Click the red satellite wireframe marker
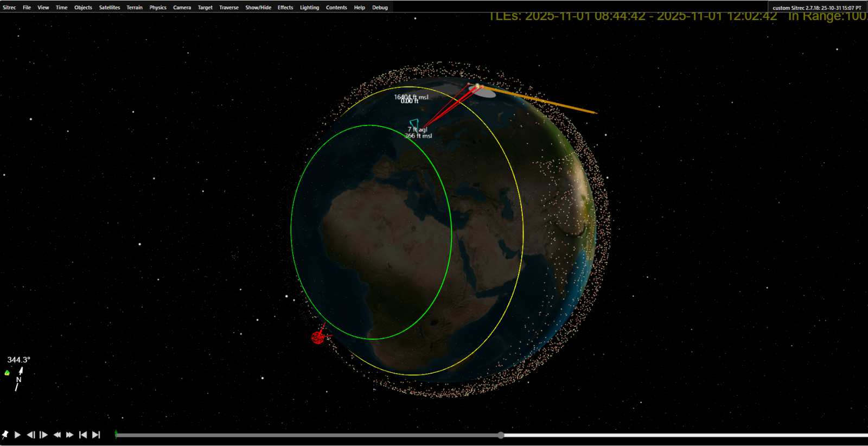The width and height of the screenshot is (868, 446). [x=318, y=337]
